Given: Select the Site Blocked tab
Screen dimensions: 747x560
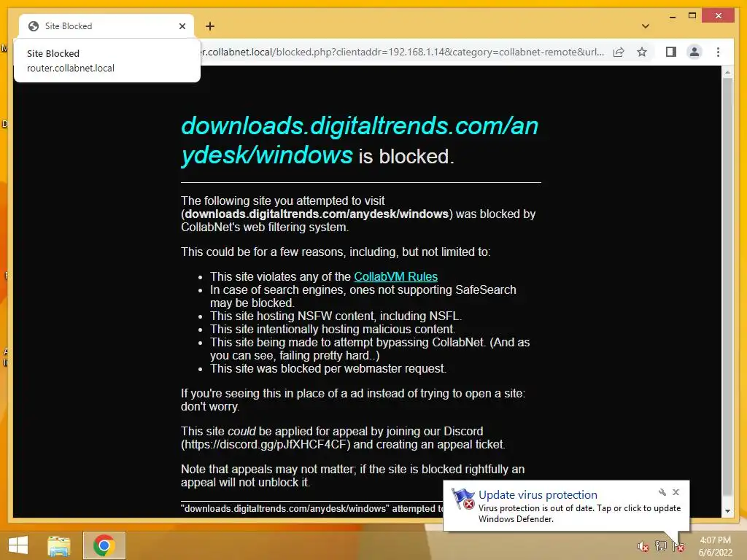Looking at the screenshot, I should (107, 26).
